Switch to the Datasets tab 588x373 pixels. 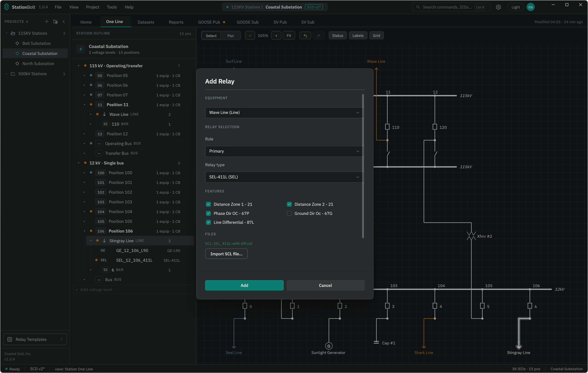146,22
